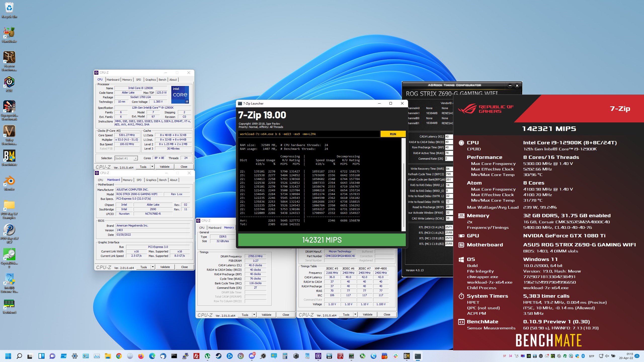The width and height of the screenshot is (644, 362).
Task: Open Valley Benchmark desktop shortcut
Action: coord(9,135)
